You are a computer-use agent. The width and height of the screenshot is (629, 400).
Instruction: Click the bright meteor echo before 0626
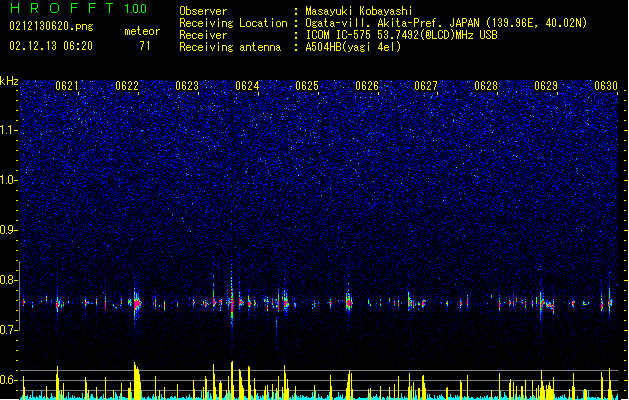[x=349, y=302]
